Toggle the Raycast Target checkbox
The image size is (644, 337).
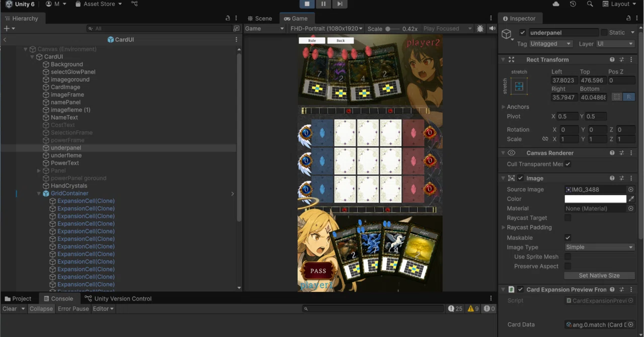(568, 218)
